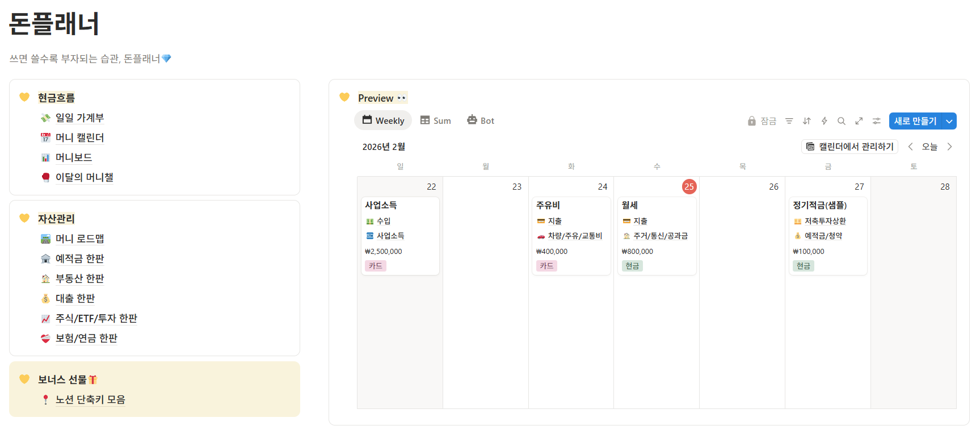Click the 머니보드 chart icon
980x434 pixels.
click(x=45, y=158)
